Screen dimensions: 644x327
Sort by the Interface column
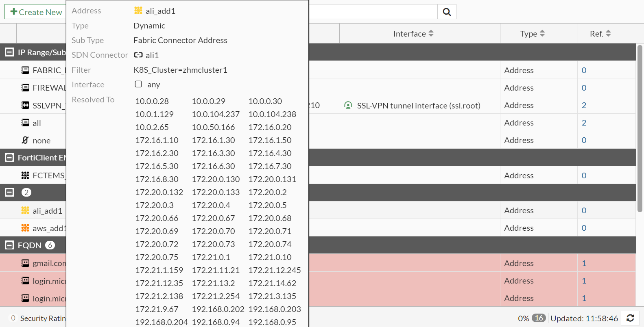(x=413, y=34)
